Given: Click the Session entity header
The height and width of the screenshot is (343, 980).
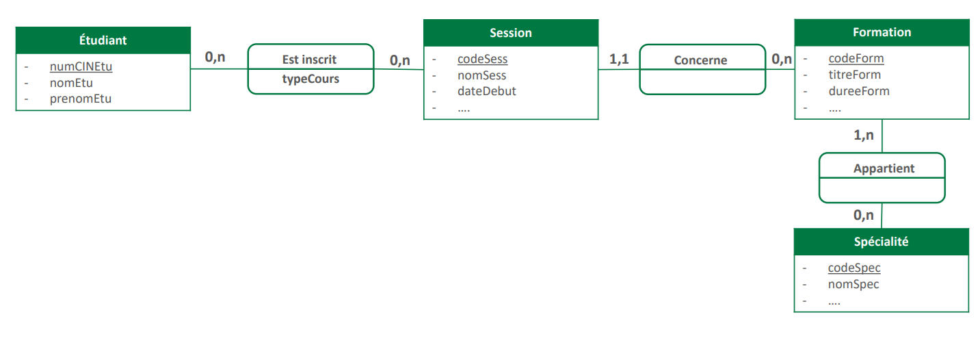Looking at the screenshot, I should pos(511,33).
